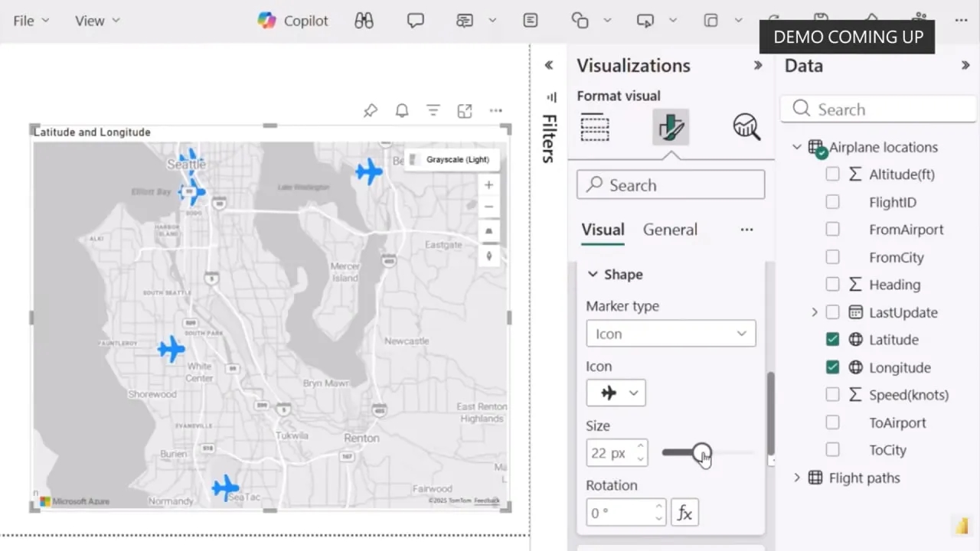Image resolution: width=980 pixels, height=551 pixels.
Task: Switch to the General tab
Action: (670, 230)
